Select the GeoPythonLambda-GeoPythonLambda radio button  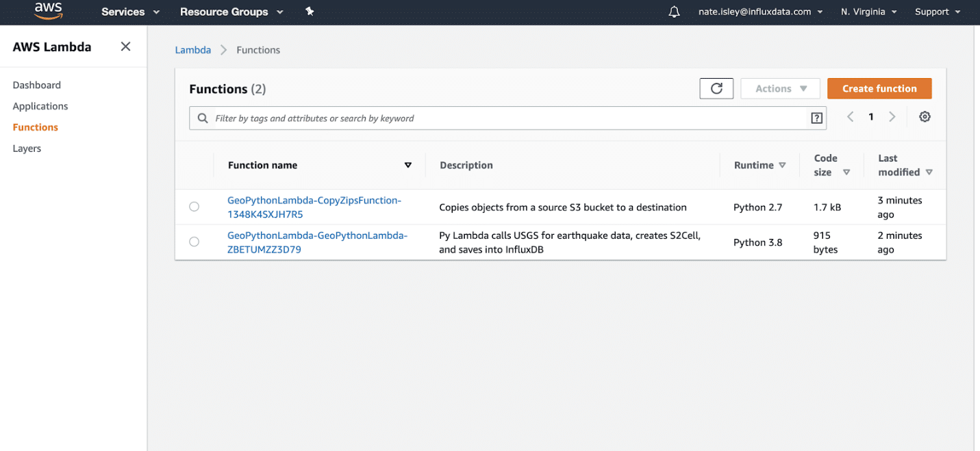tap(194, 242)
